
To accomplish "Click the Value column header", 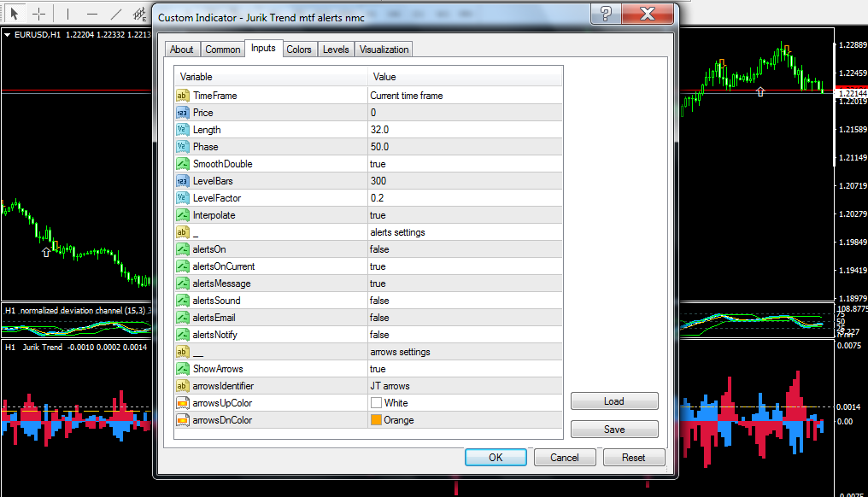I will (465, 77).
